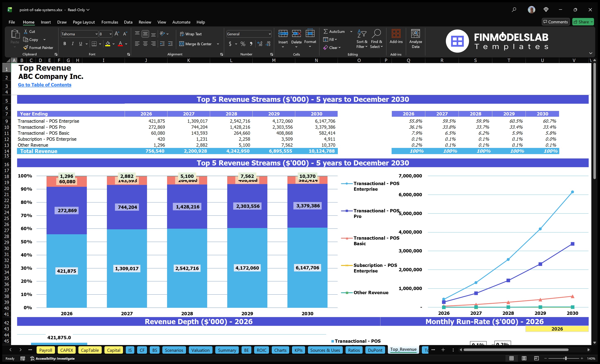Image resolution: width=600 pixels, height=364 pixels.
Task: Open the Tahoma font name dropdown
Action: point(96,34)
